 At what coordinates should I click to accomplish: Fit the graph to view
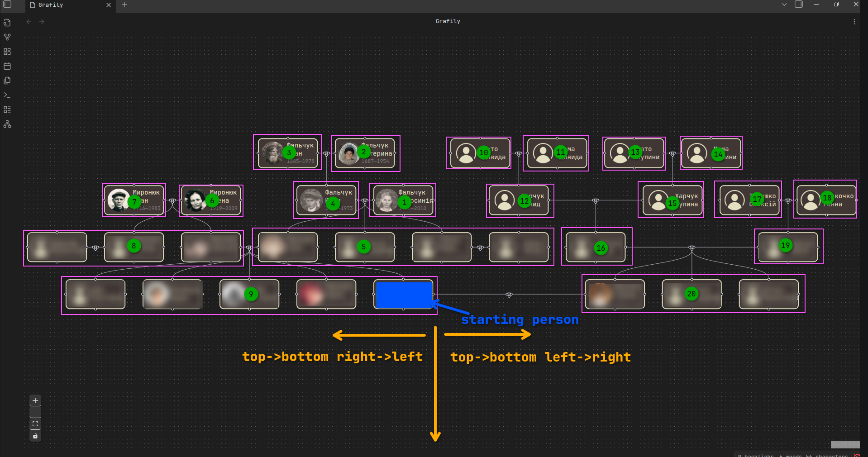tap(35, 424)
